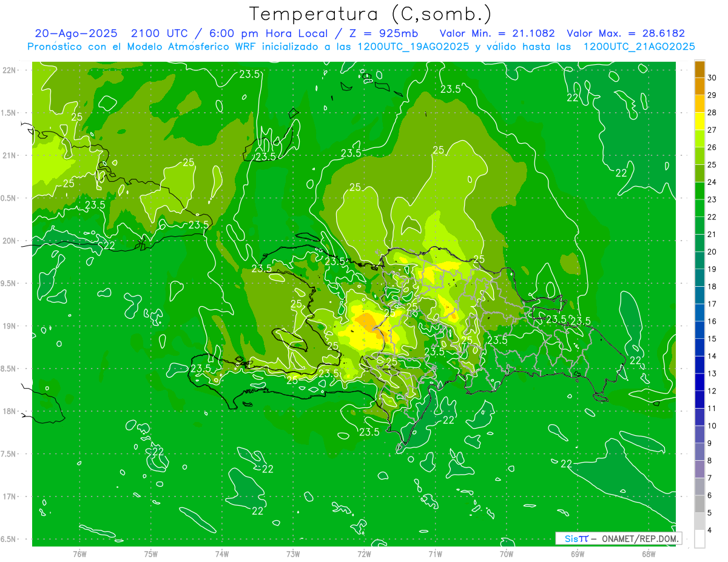Click the '69W' longitude axis label
The height and width of the screenshot is (562, 728).
(578, 554)
